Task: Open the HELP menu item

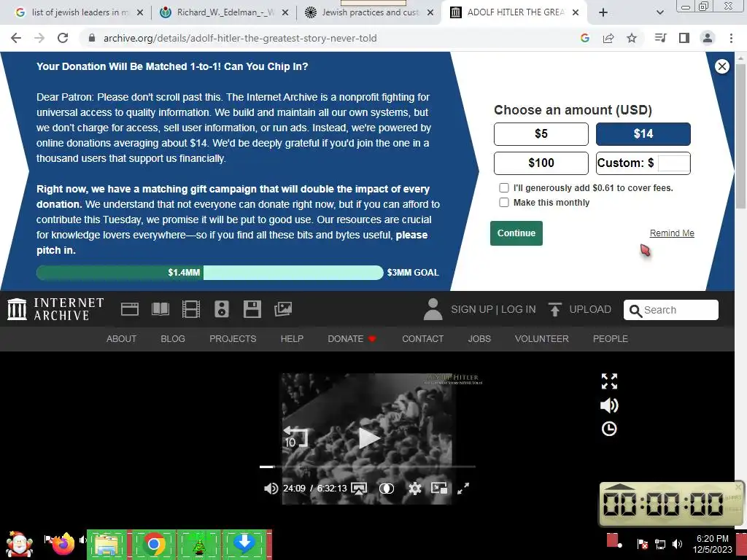Action: (292, 338)
